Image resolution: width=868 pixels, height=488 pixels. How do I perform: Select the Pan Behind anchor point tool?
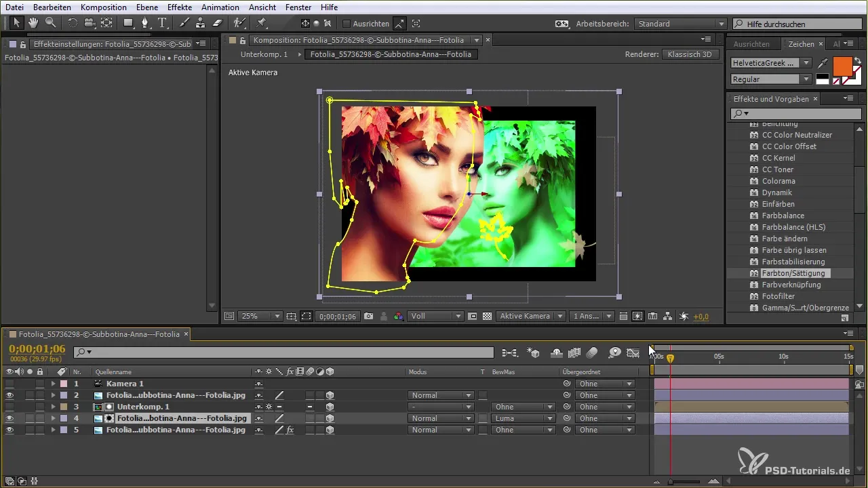click(x=106, y=22)
